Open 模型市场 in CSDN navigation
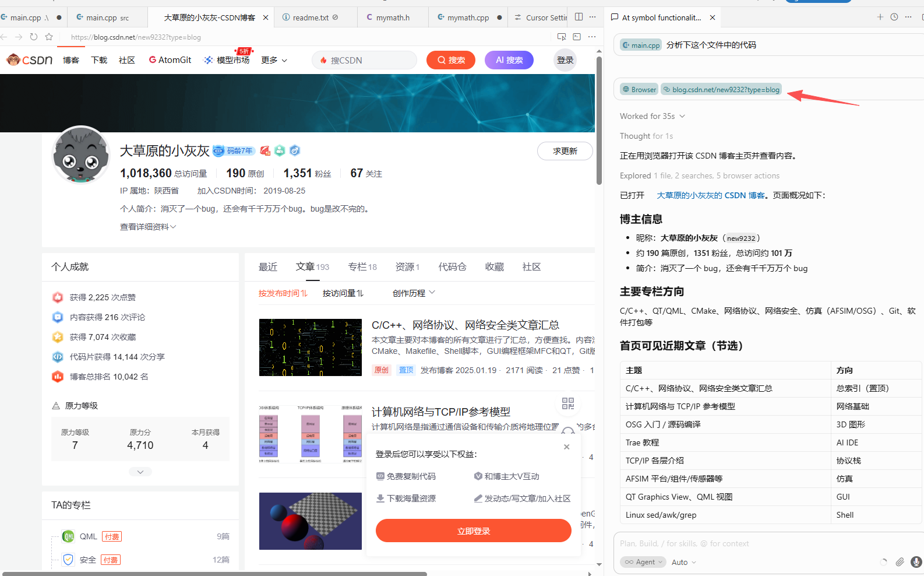This screenshot has width=924, height=576. click(227, 60)
